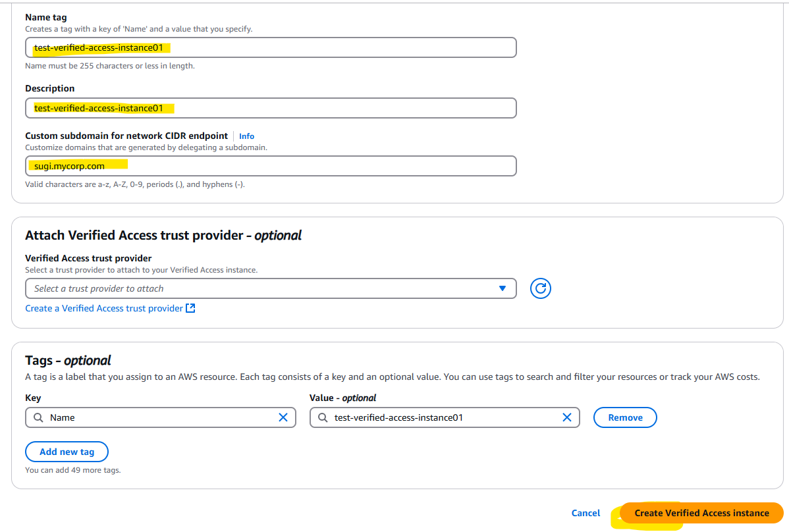Click the search icon in the Key field

[38, 417]
